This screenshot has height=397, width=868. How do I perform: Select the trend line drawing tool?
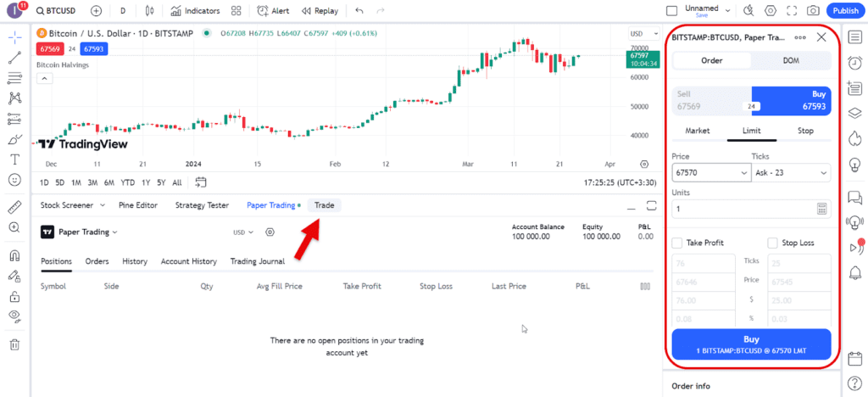[x=14, y=59]
